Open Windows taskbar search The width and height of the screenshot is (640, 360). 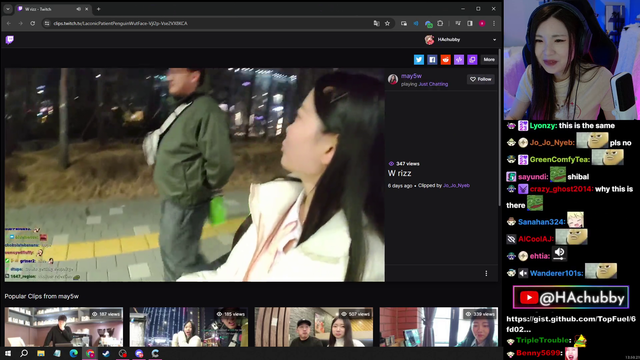(x=24, y=353)
